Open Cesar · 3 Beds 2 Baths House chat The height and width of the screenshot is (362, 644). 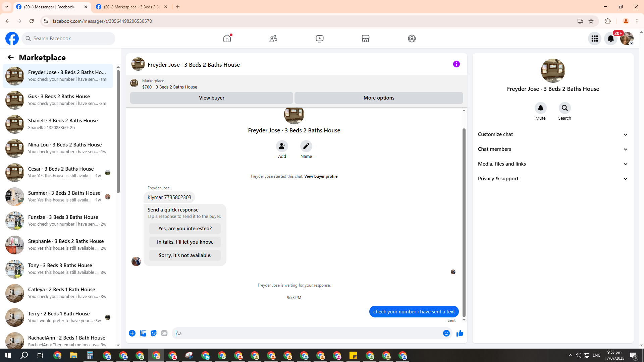pos(58,173)
